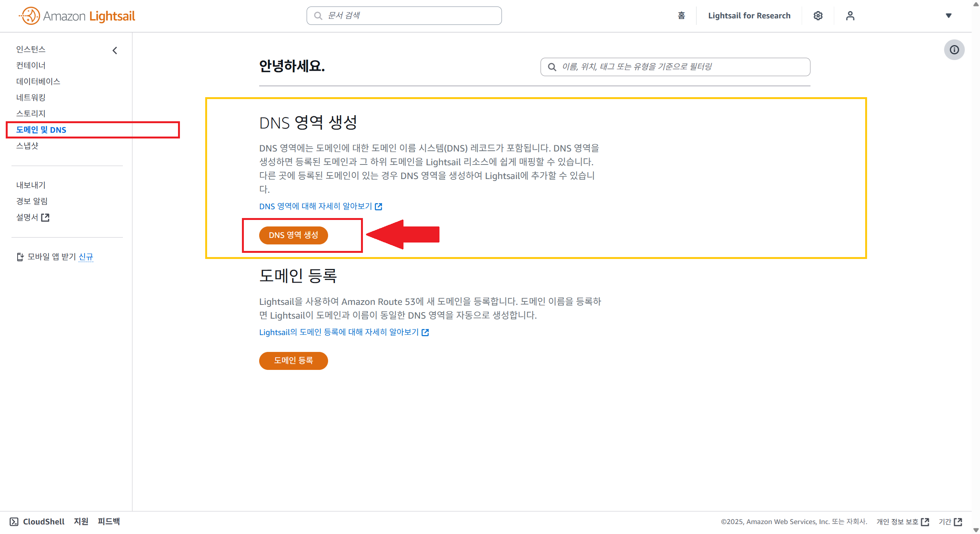Click the user account profile icon
980x534 pixels.
click(850, 16)
